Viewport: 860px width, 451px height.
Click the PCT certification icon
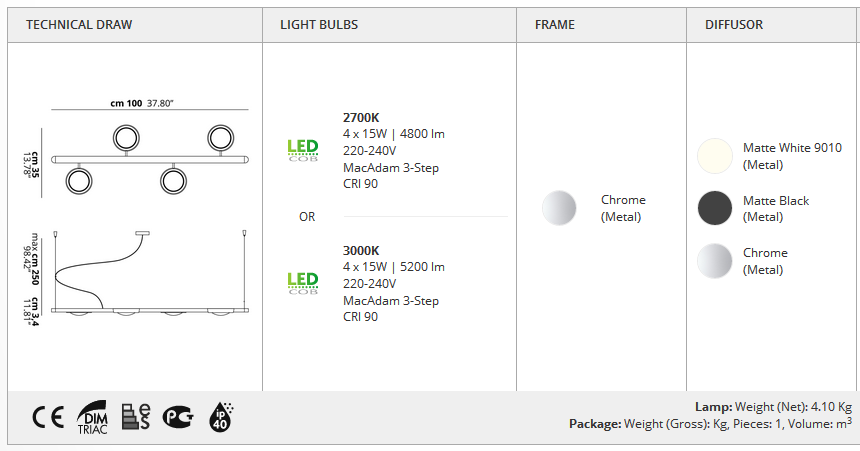click(x=178, y=418)
